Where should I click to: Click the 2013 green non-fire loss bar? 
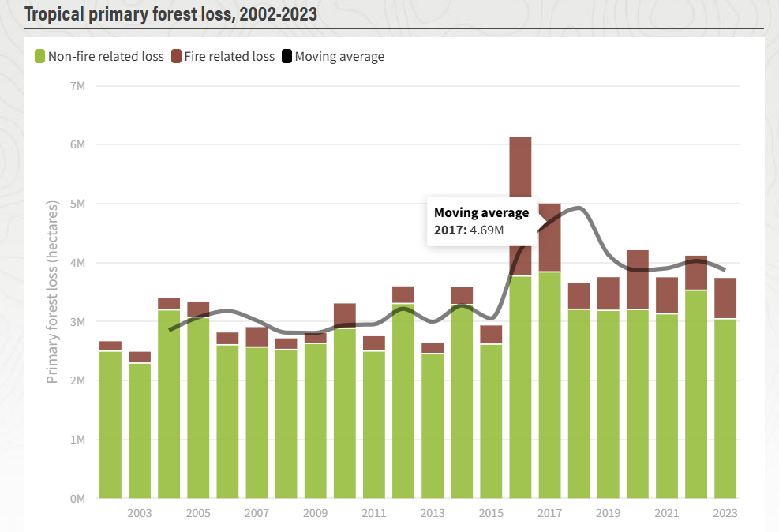tap(433, 426)
